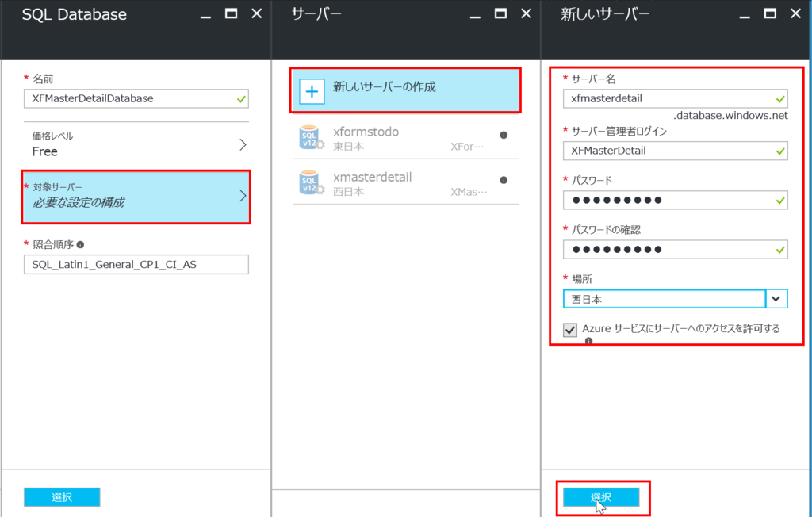Viewport: 812px width, 517px height.
Task: Maximize the サーバー blade
Action: point(501,14)
